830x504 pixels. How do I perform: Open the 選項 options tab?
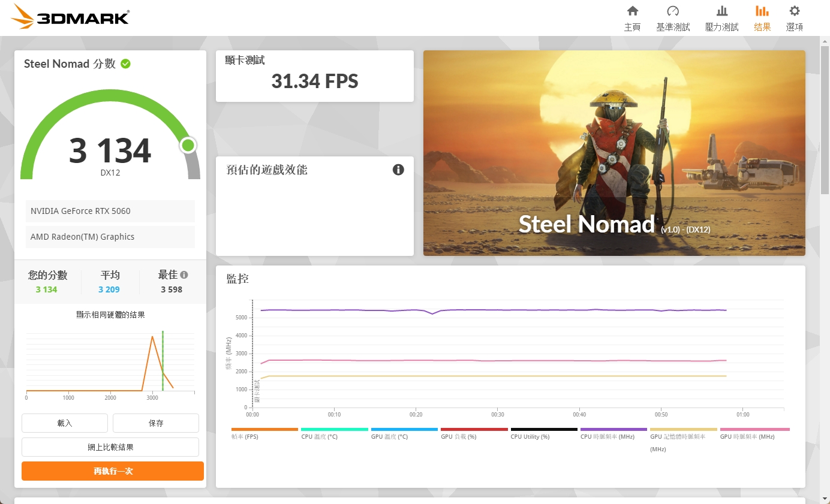(x=795, y=19)
